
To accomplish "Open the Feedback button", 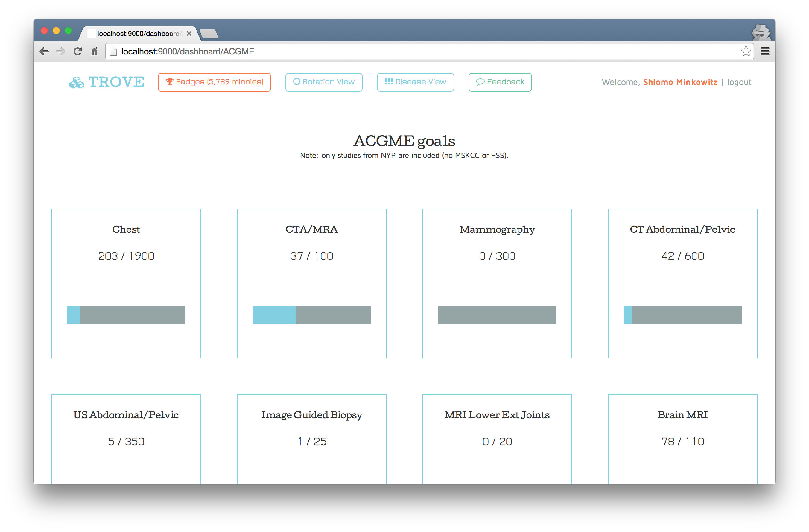I will [x=500, y=82].
